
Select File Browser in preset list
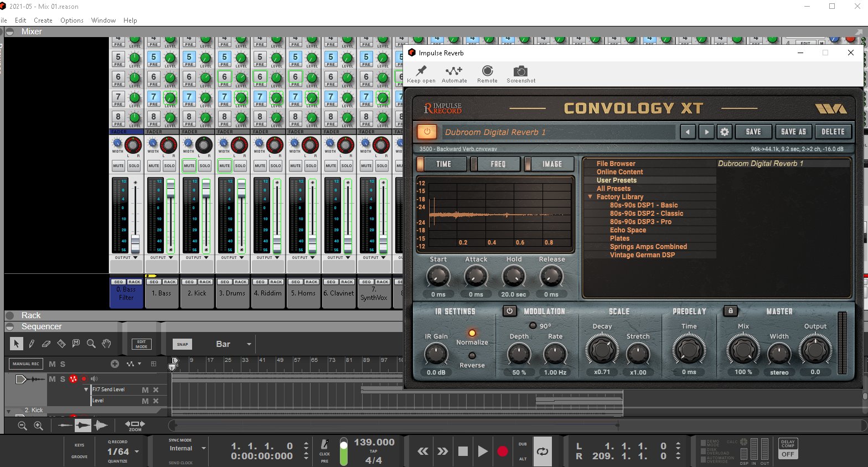click(x=616, y=164)
